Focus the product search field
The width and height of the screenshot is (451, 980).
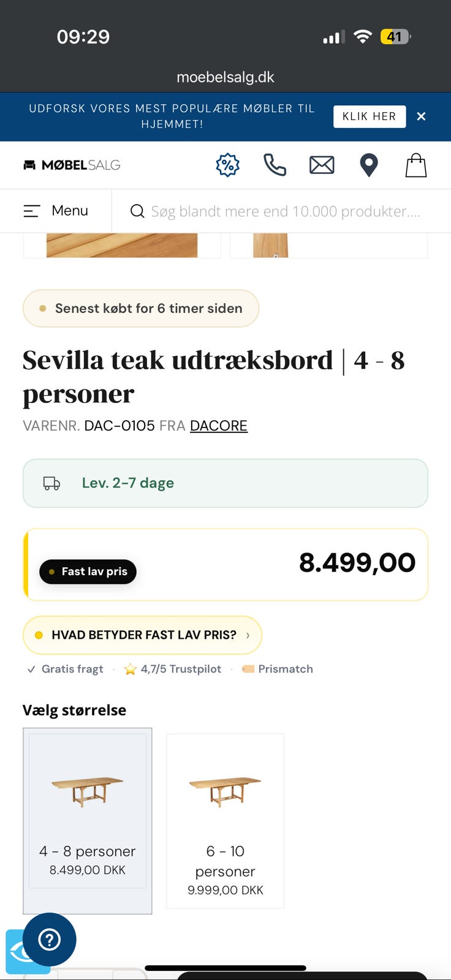(x=286, y=211)
